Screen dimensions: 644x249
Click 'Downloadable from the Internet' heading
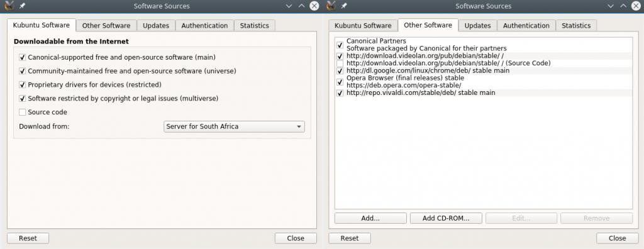pyautogui.click(x=72, y=41)
